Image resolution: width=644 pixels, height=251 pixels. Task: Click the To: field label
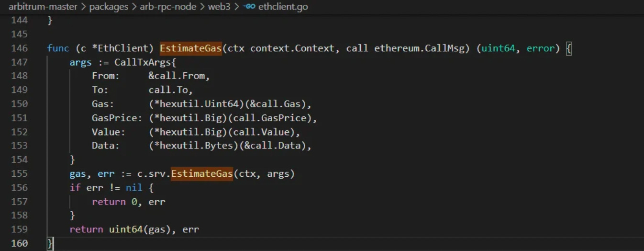(100, 90)
